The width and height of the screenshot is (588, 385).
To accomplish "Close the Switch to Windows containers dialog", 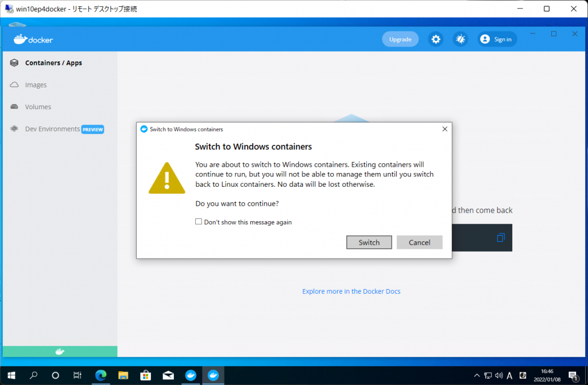I will (x=445, y=129).
